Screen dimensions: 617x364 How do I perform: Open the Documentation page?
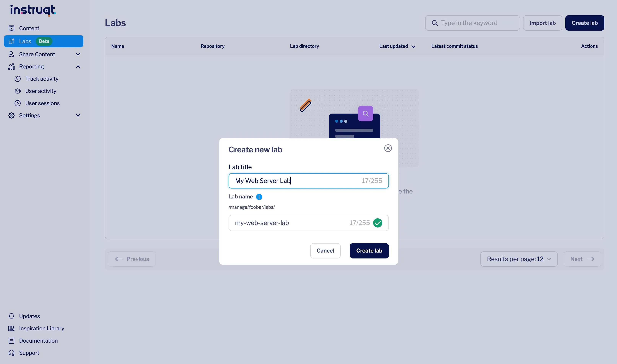[x=38, y=341]
